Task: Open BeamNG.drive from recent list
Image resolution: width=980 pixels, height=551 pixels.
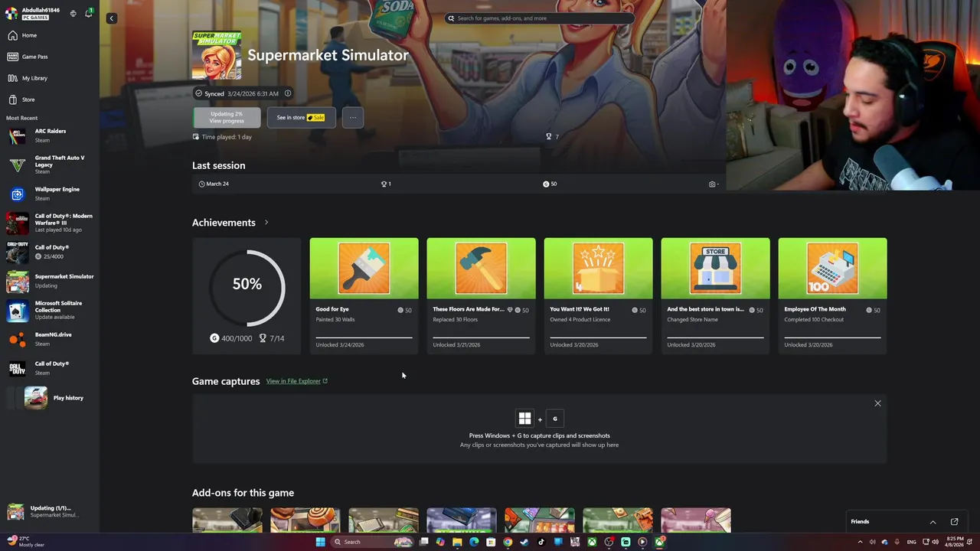Action: click(x=50, y=339)
